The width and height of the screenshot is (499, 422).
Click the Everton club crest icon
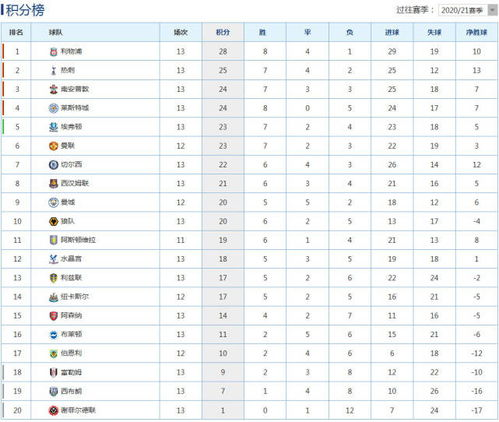pos(53,127)
